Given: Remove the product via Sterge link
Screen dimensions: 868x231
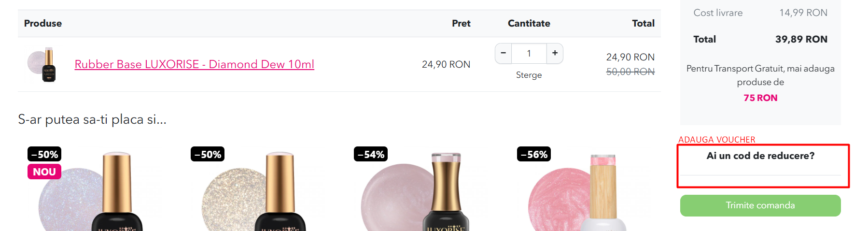Looking at the screenshot, I should click(x=529, y=75).
